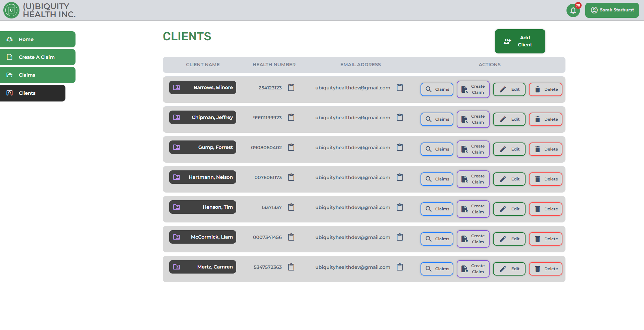Open Create A Claim sidebar item

coord(38,57)
